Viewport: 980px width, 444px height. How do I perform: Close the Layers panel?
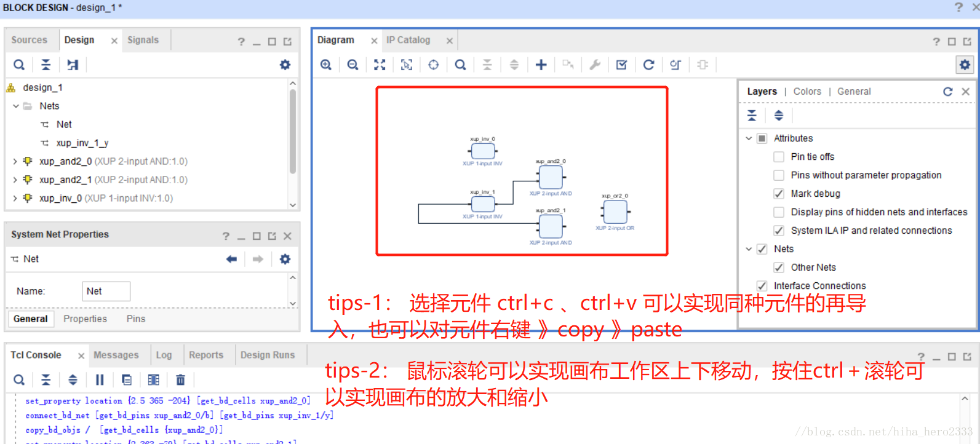(x=966, y=92)
